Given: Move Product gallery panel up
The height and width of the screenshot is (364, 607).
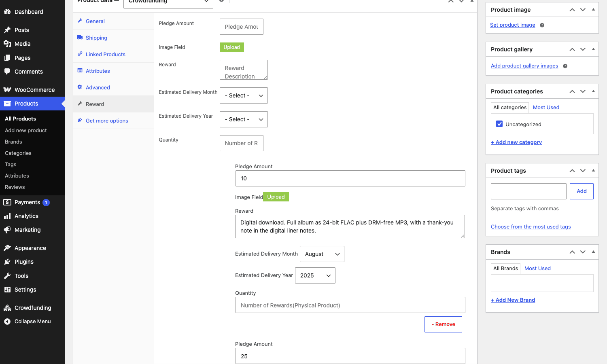Looking at the screenshot, I should point(572,49).
